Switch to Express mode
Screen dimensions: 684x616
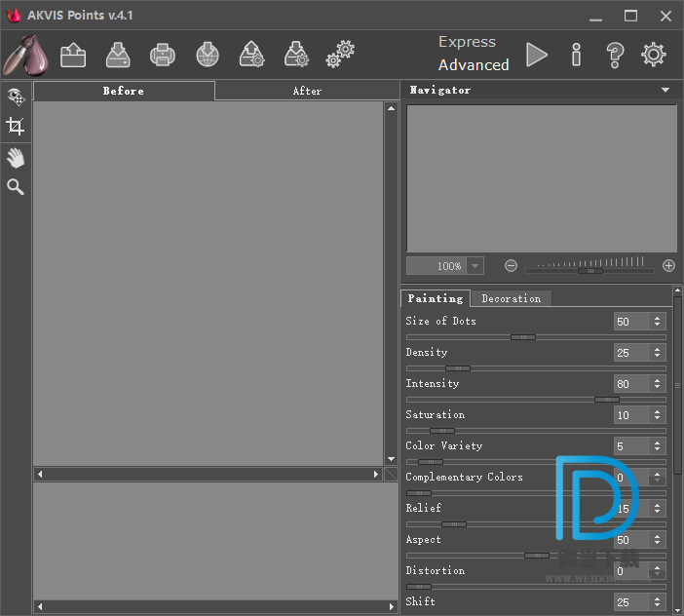(x=467, y=42)
